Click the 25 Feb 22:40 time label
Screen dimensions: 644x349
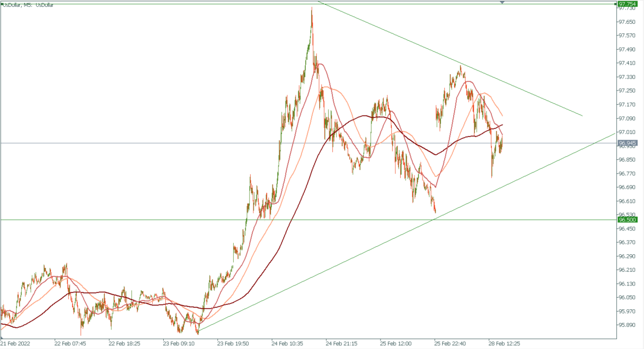pyautogui.click(x=449, y=343)
